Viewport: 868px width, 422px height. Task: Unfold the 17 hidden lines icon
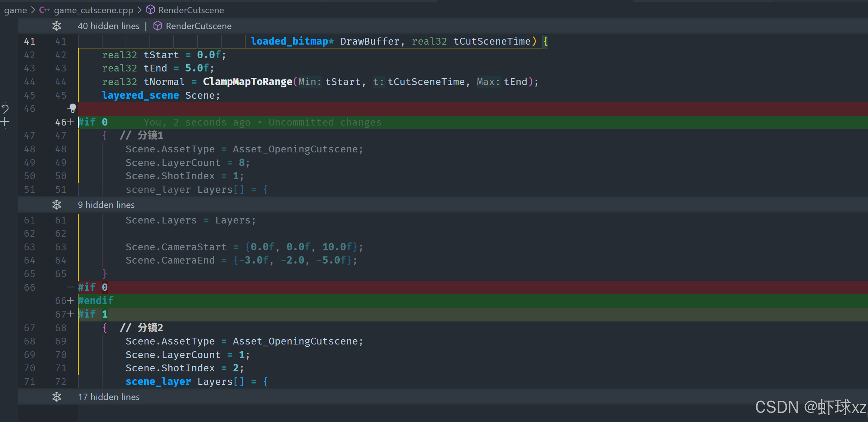coord(57,397)
